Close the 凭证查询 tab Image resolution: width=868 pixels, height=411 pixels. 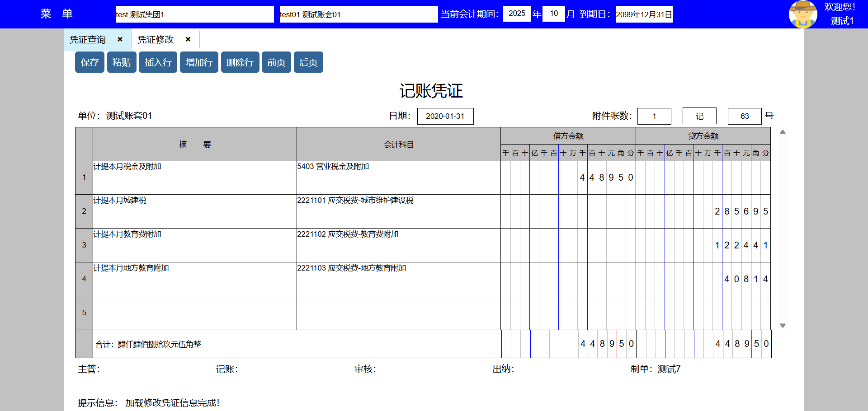(120, 39)
